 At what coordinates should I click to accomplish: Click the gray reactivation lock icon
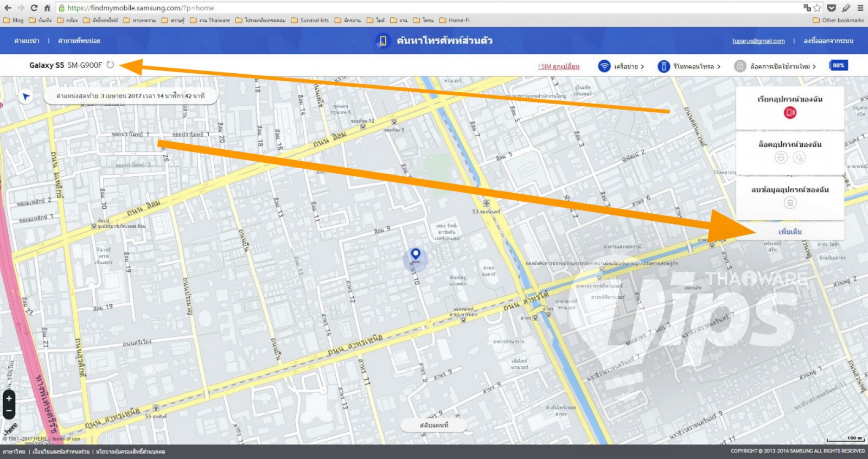(740, 66)
